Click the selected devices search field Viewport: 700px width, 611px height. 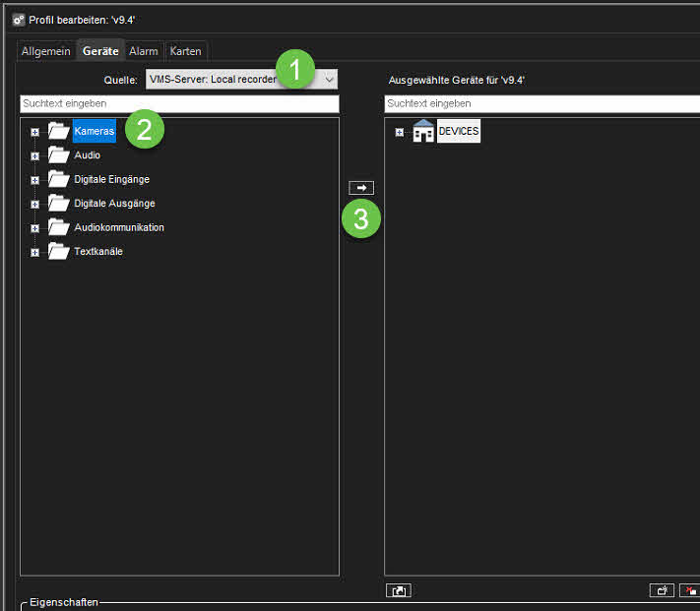(x=541, y=103)
